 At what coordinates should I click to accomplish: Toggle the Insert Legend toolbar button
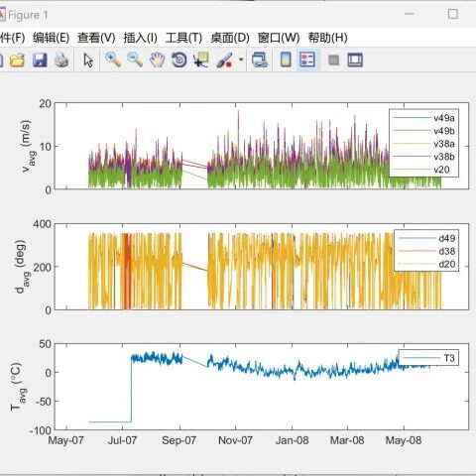pos(307,60)
